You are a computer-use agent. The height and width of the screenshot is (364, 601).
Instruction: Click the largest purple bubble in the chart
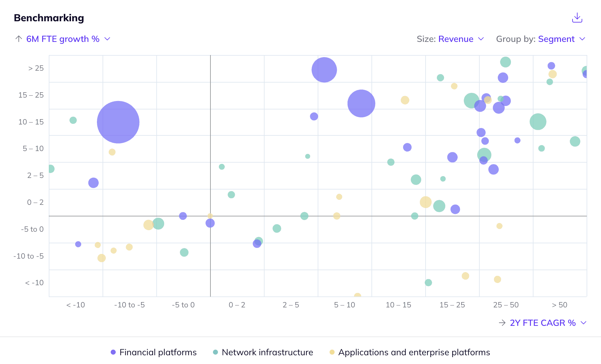118,122
